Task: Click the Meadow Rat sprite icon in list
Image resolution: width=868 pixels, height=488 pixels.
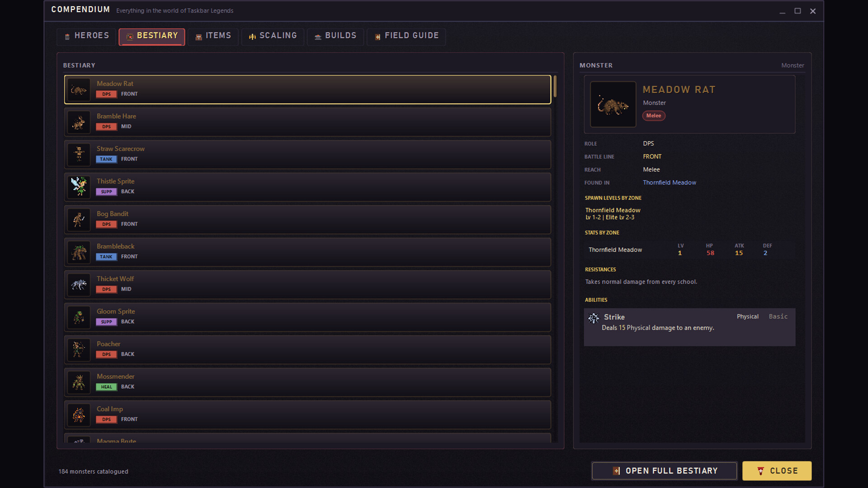Action: point(79,90)
